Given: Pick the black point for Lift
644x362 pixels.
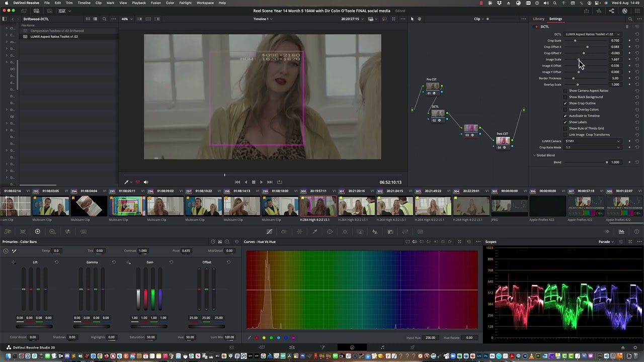Looking at the screenshot, I should 14,262.
